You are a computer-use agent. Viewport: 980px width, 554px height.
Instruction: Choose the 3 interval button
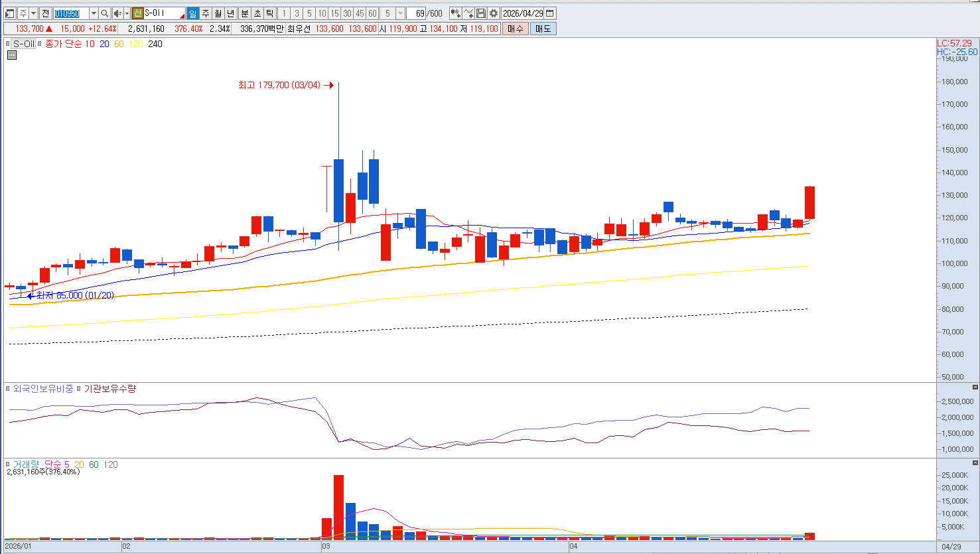click(x=297, y=13)
